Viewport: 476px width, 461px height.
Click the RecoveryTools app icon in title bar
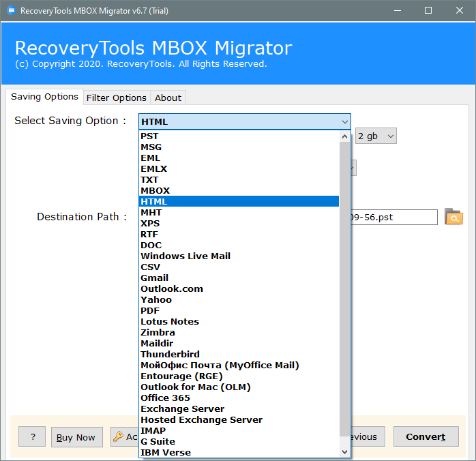tap(11, 11)
